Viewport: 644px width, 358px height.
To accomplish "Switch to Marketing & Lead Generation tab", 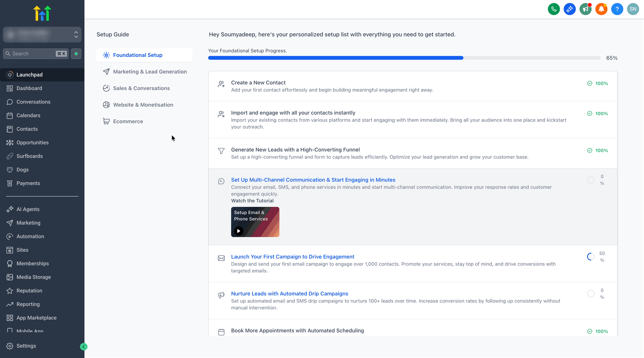I will coord(150,72).
